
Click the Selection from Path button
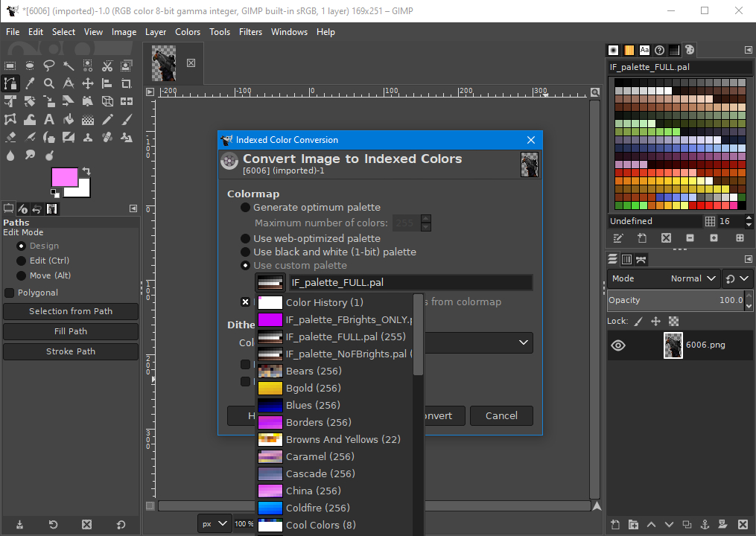pyautogui.click(x=71, y=311)
